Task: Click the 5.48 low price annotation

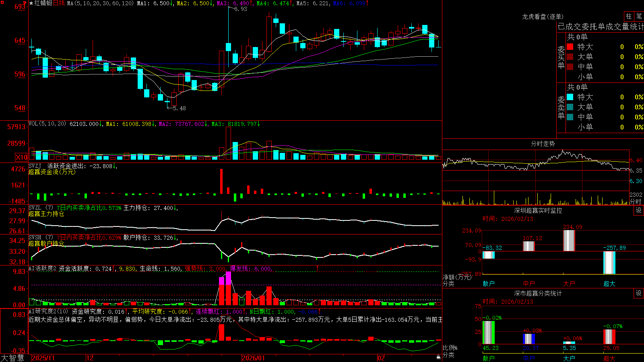Action: coord(179,108)
